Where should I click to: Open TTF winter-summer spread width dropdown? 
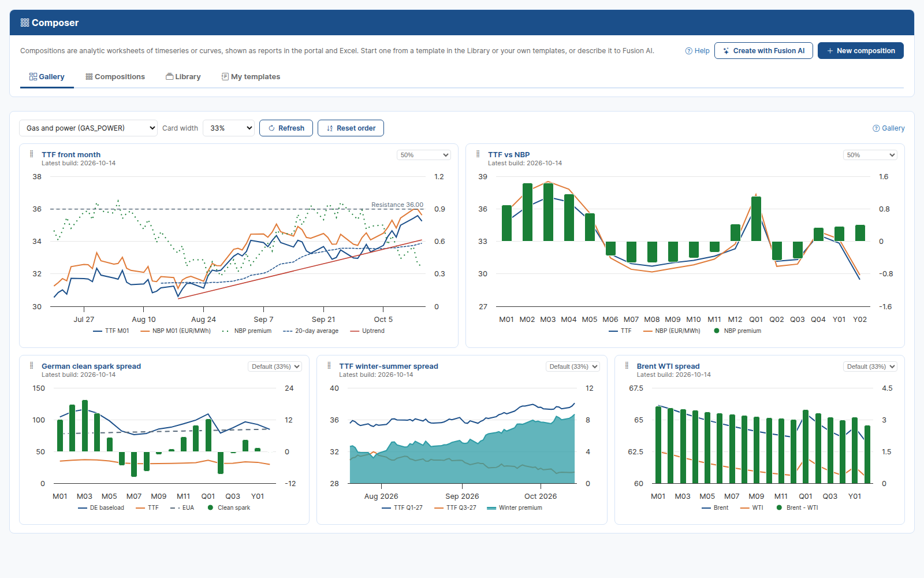[x=573, y=366]
